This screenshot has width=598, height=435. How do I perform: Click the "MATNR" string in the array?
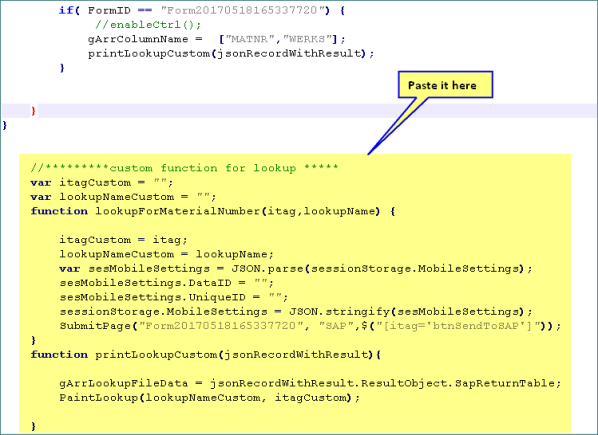[250, 39]
